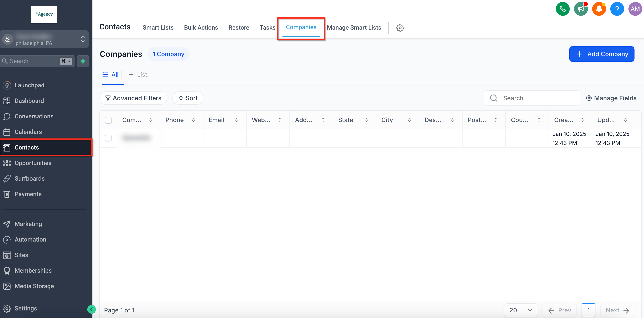The height and width of the screenshot is (318, 644).
Task: Open the megaphone announcements icon
Action: pyautogui.click(x=581, y=9)
